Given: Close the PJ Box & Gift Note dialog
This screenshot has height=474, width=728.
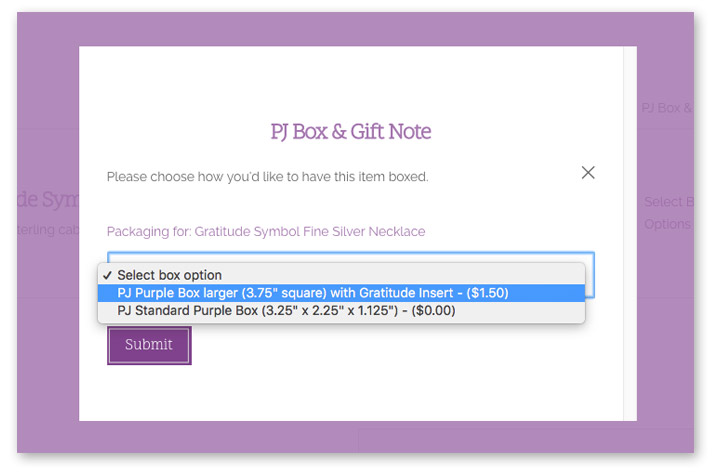Looking at the screenshot, I should (x=588, y=173).
